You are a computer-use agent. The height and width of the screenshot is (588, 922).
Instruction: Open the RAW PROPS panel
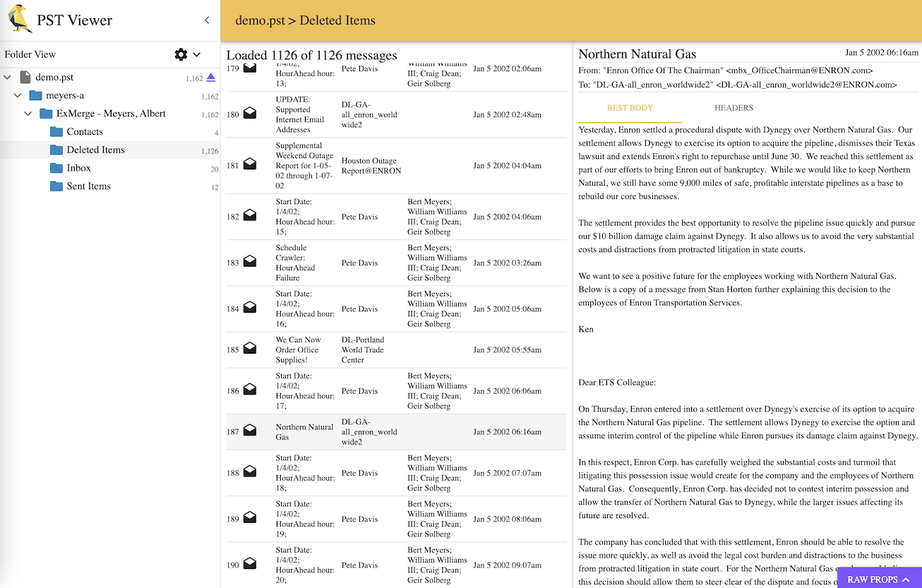pyautogui.click(x=878, y=579)
